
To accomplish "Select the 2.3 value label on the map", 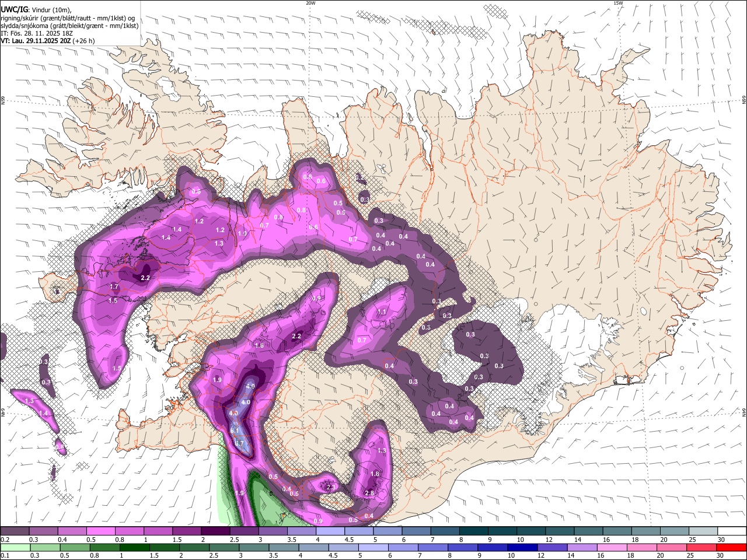I will click(331, 487).
